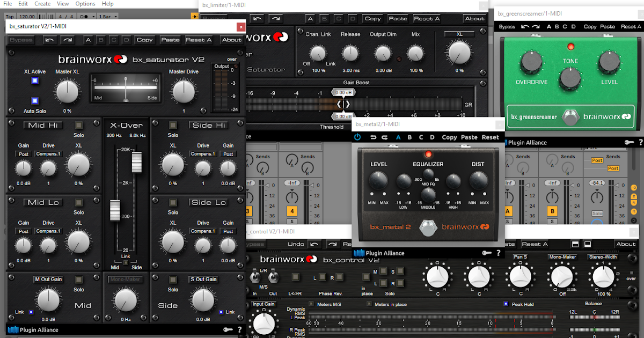Click the redo arrow in bx_limiter toolbar
Viewport: 644px width, 338px height.
275,18
